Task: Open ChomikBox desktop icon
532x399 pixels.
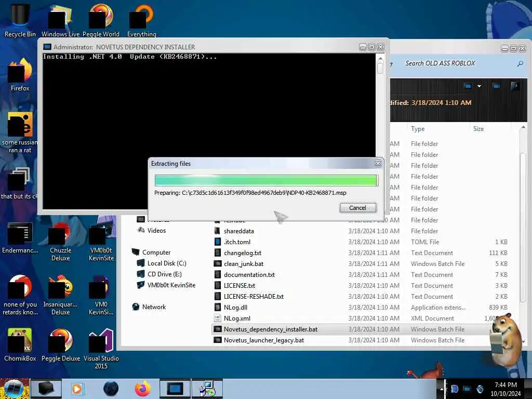Action: pos(20,345)
